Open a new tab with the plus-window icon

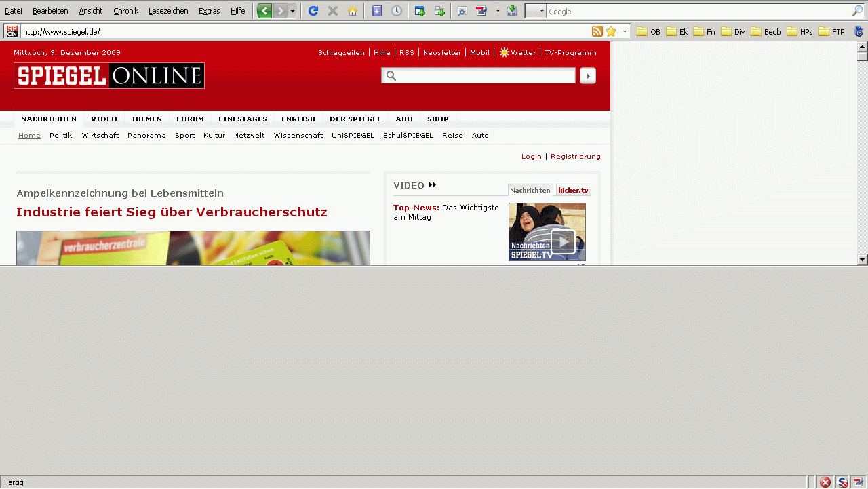coord(420,11)
